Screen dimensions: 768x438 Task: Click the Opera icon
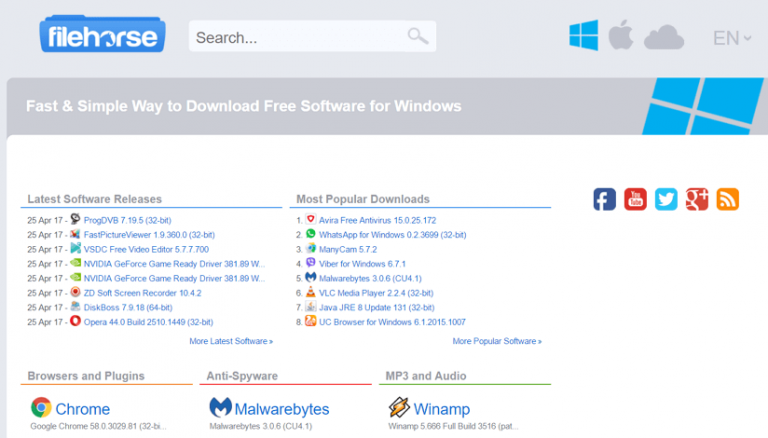click(75, 321)
